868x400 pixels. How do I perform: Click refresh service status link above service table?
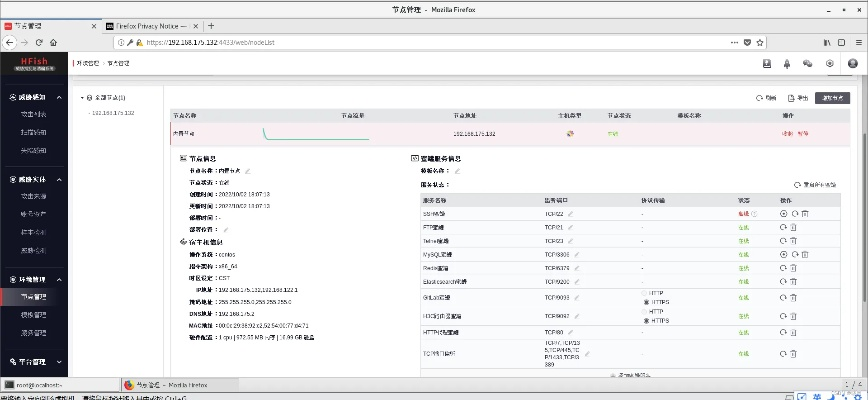(815, 185)
